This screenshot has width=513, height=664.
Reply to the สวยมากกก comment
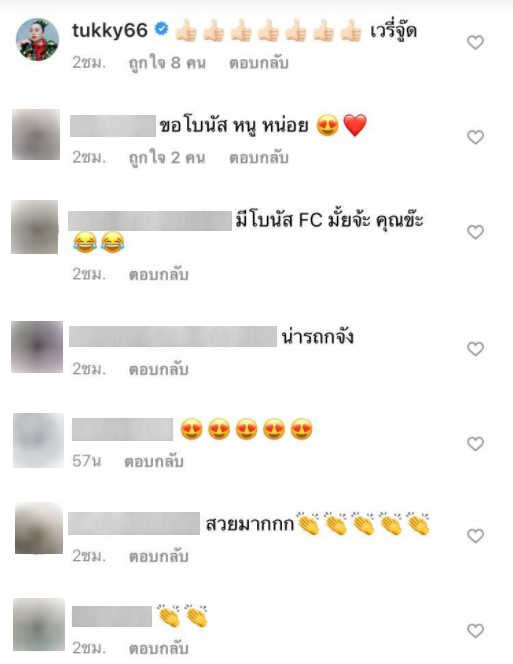tap(159, 556)
